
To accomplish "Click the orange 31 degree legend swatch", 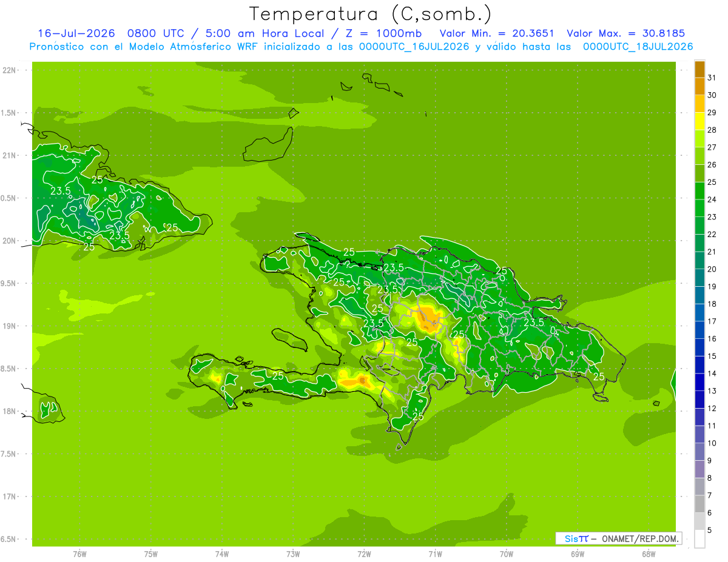I will click(699, 70).
